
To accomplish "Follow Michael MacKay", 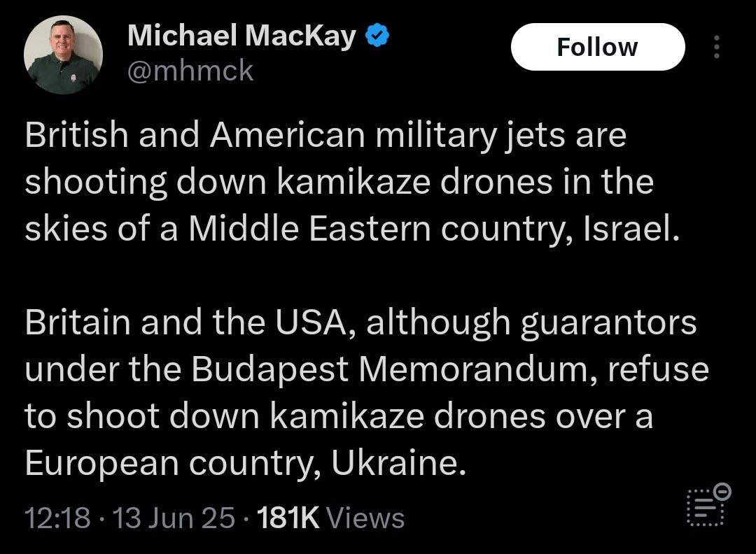I will (597, 47).
